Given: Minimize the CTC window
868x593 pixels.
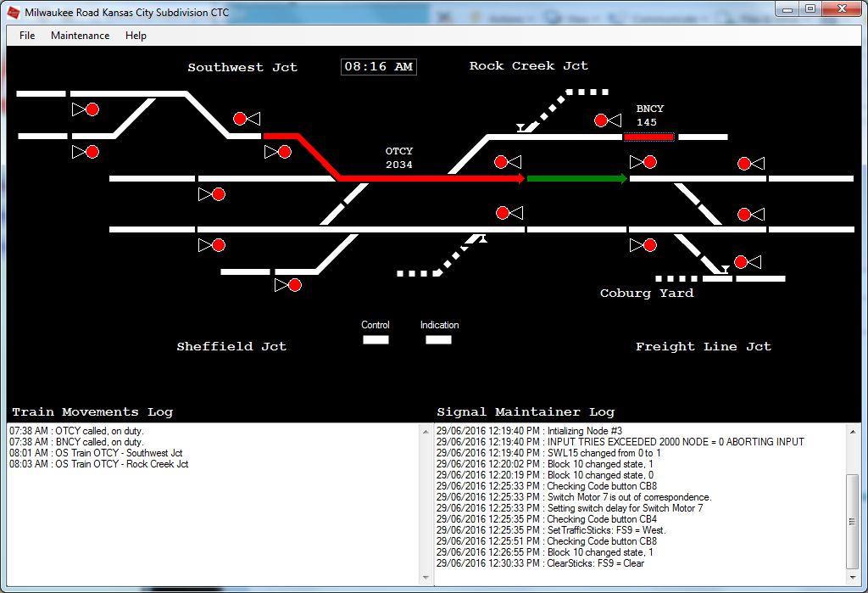Looking at the screenshot, I should [x=787, y=9].
